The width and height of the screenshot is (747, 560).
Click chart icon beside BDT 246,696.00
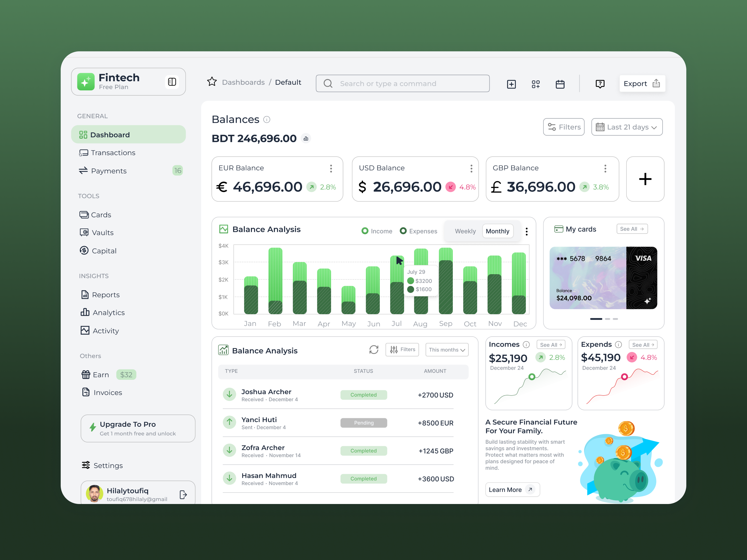306,138
